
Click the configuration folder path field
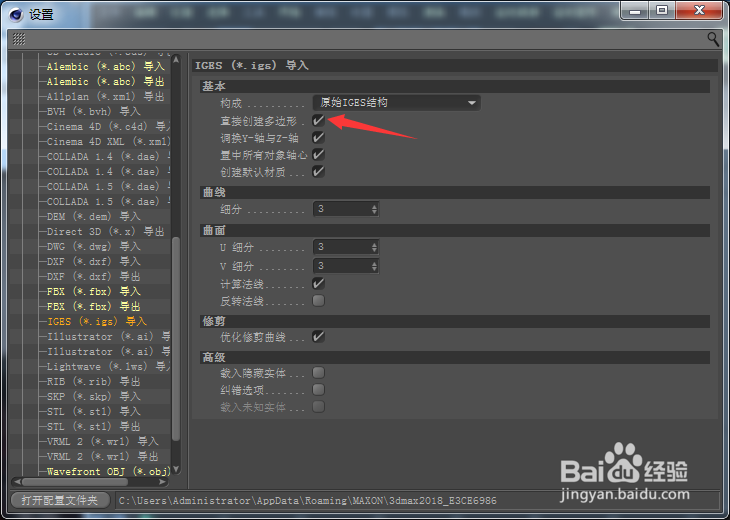point(417,500)
